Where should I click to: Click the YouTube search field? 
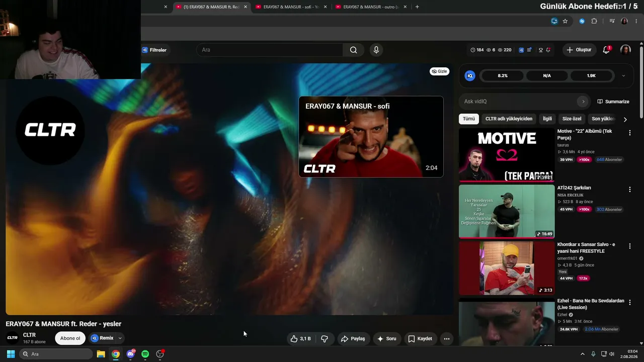click(x=270, y=50)
